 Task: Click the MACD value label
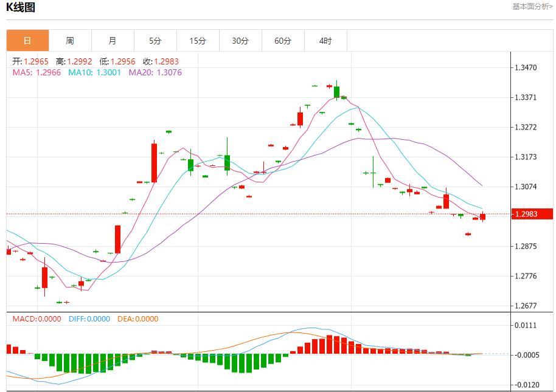pyautogui.click(x=37, y=319)
